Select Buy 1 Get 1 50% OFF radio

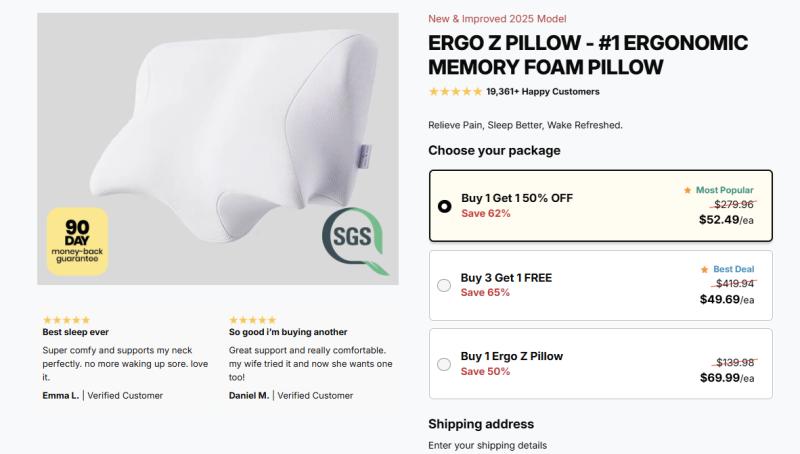[x=445, y=206]
